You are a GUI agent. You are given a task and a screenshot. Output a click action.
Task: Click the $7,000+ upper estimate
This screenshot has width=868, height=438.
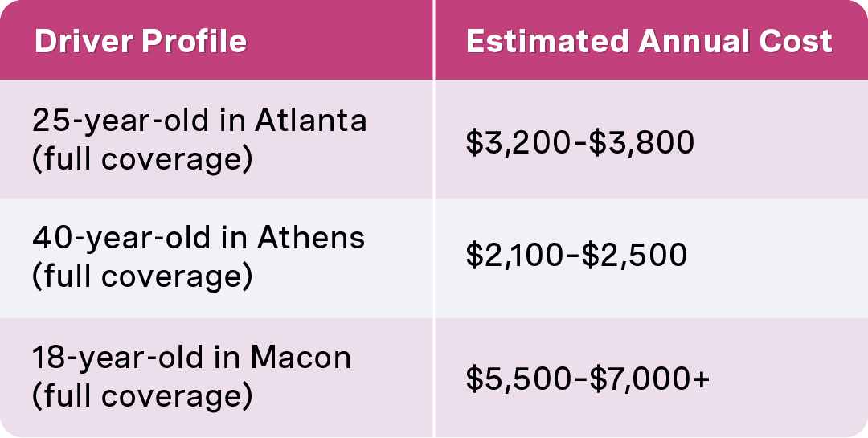(649, 380)
